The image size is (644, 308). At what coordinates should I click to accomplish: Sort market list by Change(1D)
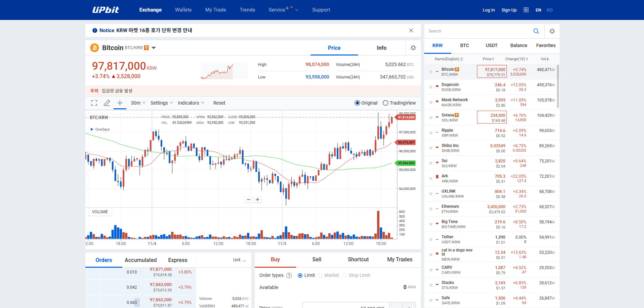tap(517, 59)
